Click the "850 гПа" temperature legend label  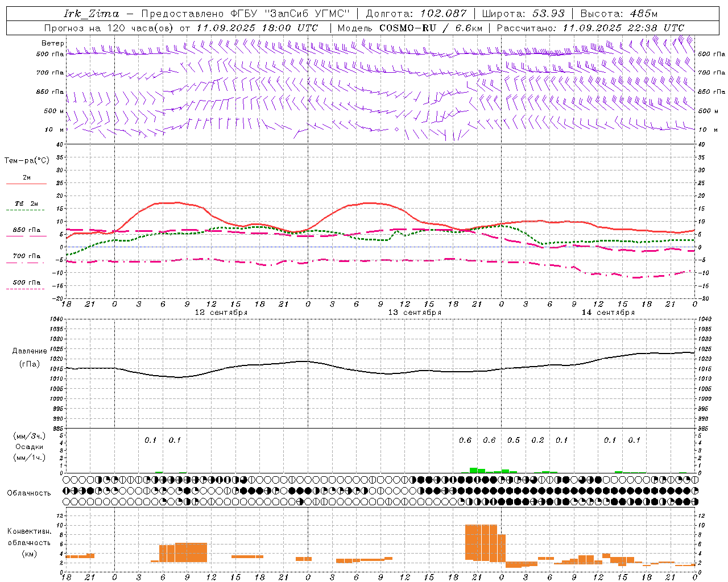pos(27,230)
